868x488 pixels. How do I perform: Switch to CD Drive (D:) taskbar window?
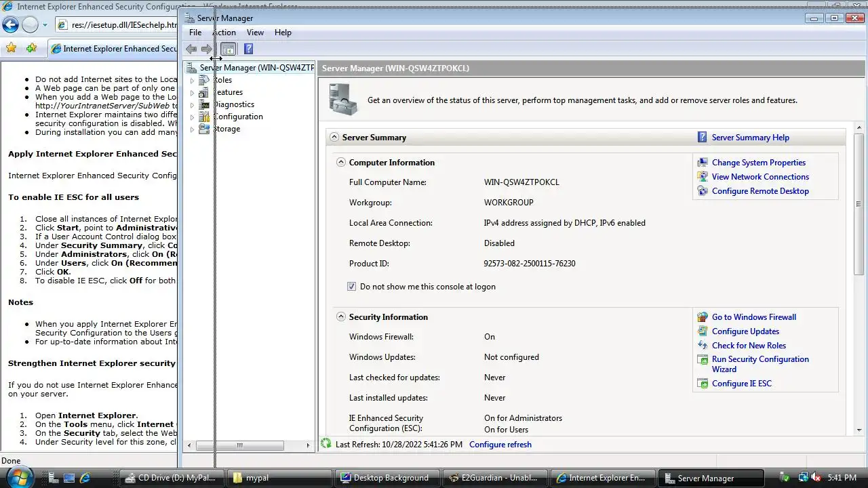click(x=172, y=478)
